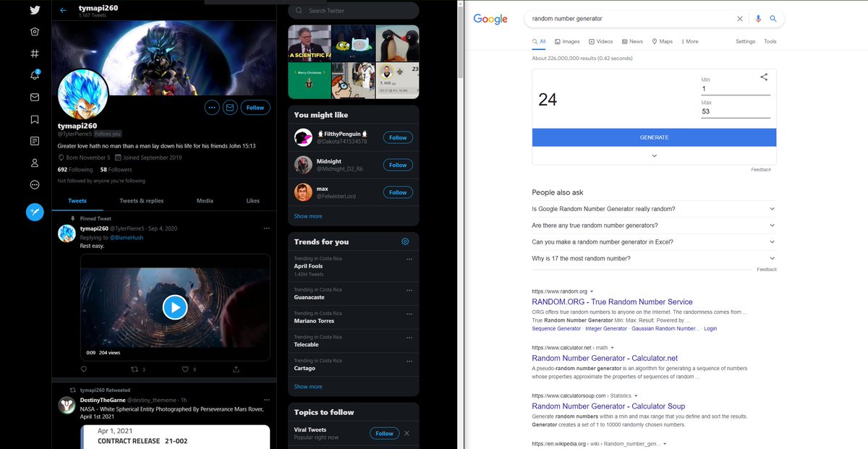Open profile more options ellipsis button
The image size is (868, 449).
tap(212, 107)
